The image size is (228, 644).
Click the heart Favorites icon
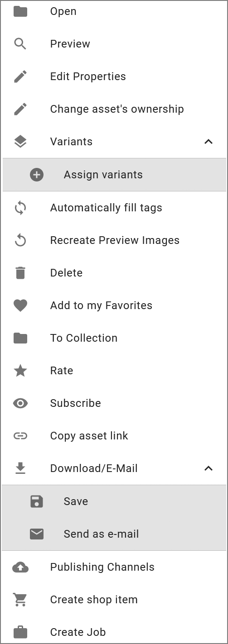[20, 305]
